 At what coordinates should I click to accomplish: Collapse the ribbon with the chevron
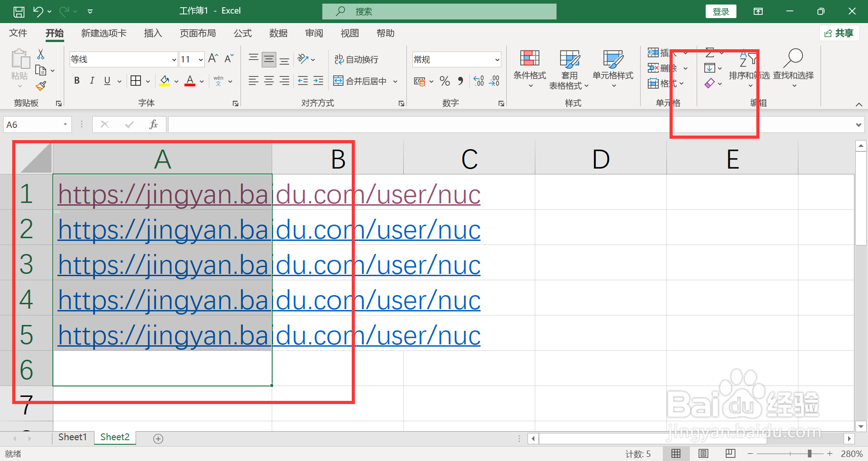(x=859, y=104)
